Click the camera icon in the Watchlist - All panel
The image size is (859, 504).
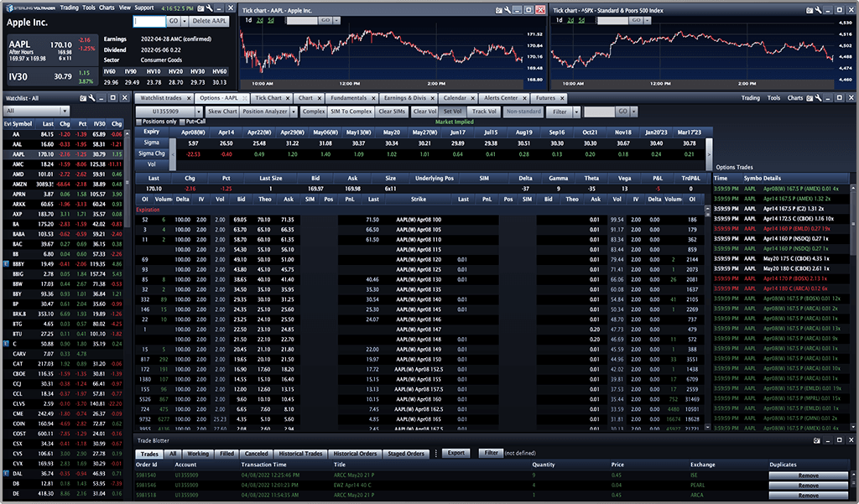(83, 98)
